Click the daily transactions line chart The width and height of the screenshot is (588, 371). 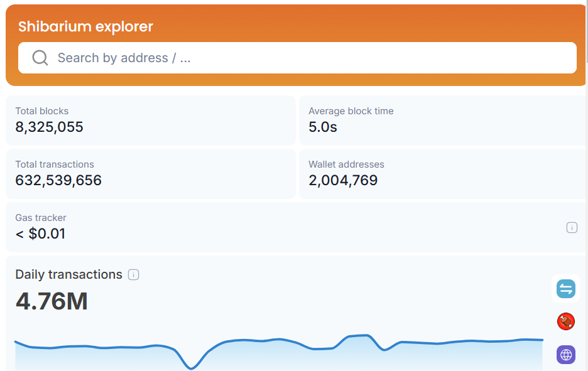[x=279, y=352]
